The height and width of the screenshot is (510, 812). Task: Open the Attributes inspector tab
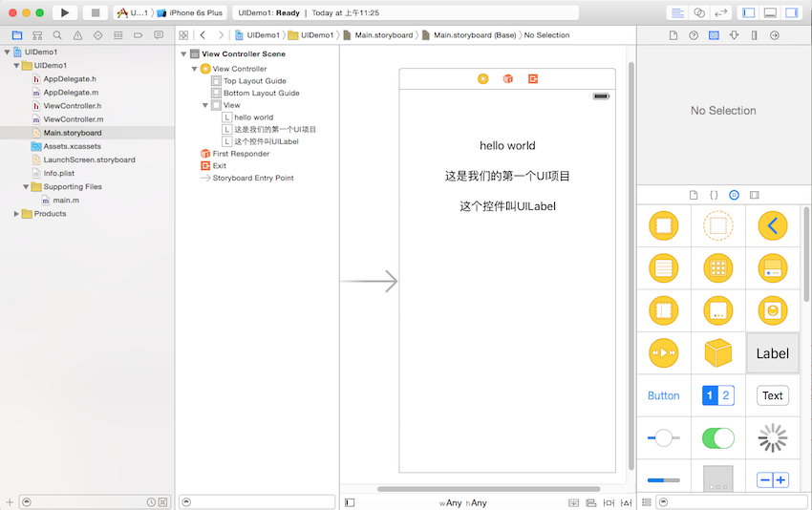pos(734,35)
